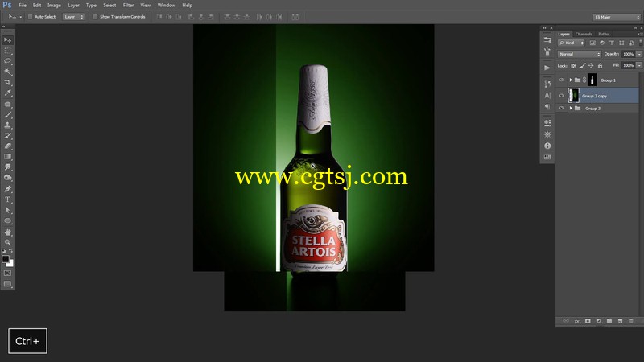The height and width of the screenshot is (362, 644).
Task: Click the Create new group folder icon
Action: [x=609, y=321]
